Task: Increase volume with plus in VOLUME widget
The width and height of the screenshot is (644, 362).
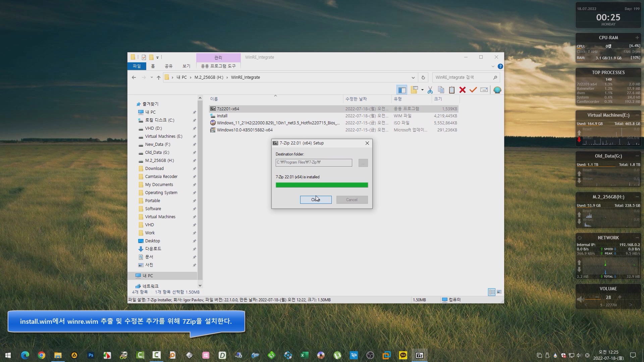Action: point(620,297)
